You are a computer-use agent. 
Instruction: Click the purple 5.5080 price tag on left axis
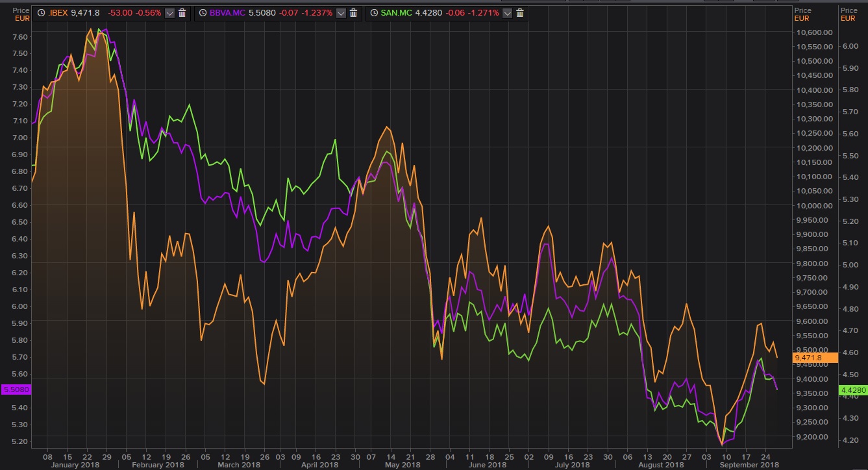coord(16,390)
